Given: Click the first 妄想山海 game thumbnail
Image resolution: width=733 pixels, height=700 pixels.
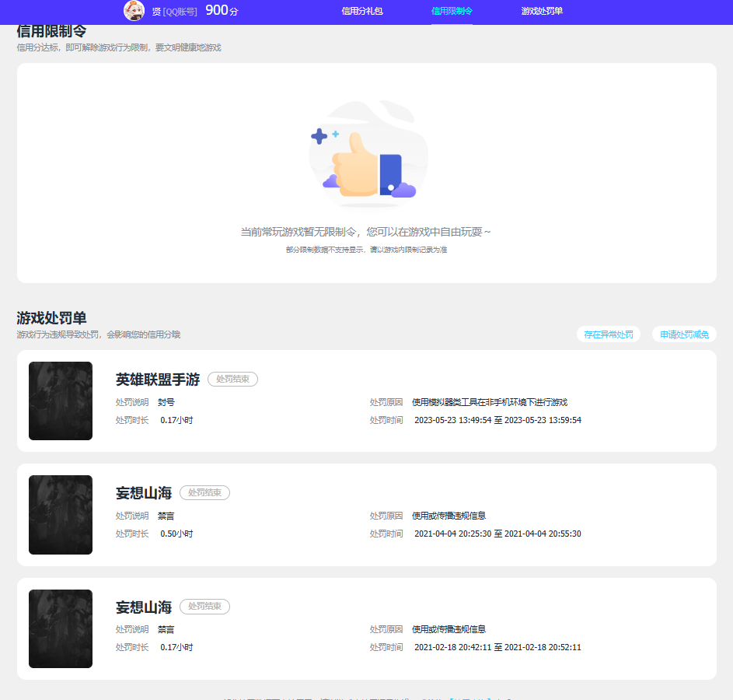Looking at the screenshot, I should click(61, 515).
